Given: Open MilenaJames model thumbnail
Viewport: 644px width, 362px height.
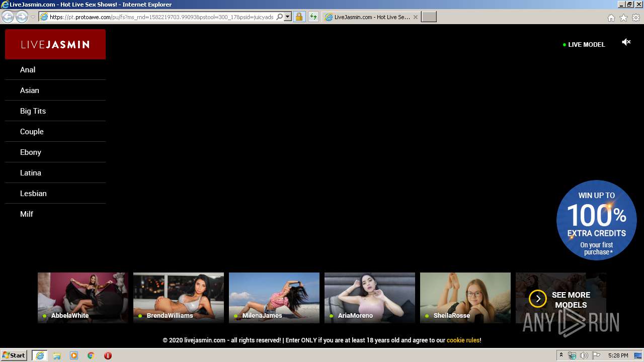Looking at the screenshot, I should [274, 298].
